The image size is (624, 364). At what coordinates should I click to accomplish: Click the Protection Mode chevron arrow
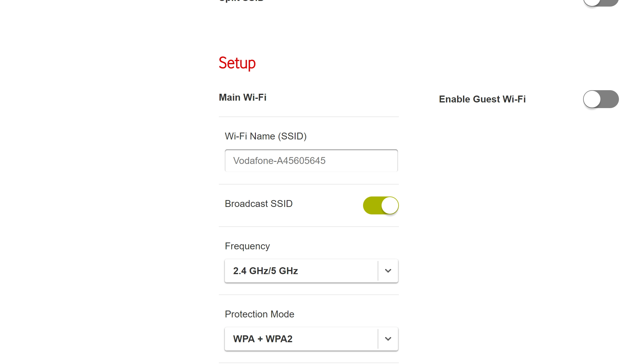pyautogui.click(x=388, y=339)
